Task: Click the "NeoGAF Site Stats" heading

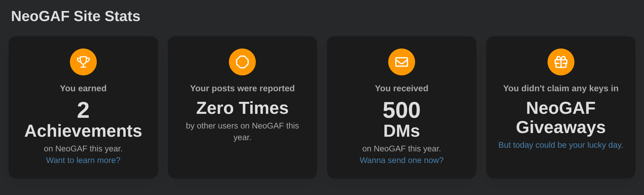Action: point(76,16)
